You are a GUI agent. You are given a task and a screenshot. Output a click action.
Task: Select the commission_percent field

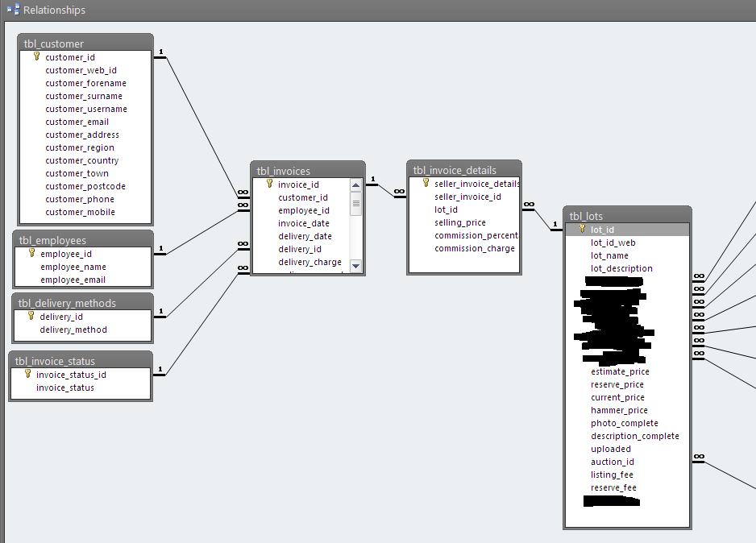[476, 235]
